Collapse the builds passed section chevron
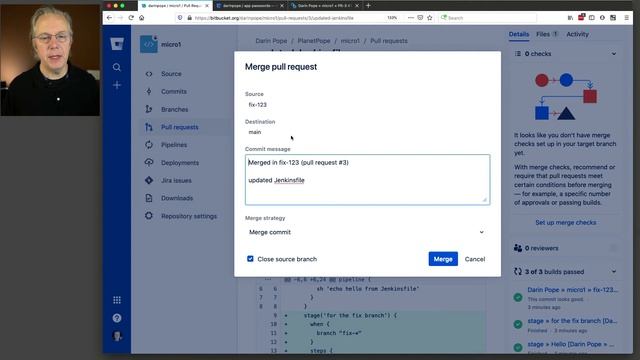The height and width of the screenshot is (360, 640). (x=614, y=272)
